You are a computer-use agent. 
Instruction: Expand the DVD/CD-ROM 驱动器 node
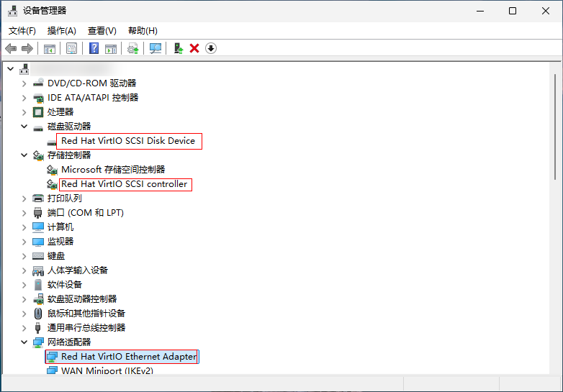pos(24,83)
